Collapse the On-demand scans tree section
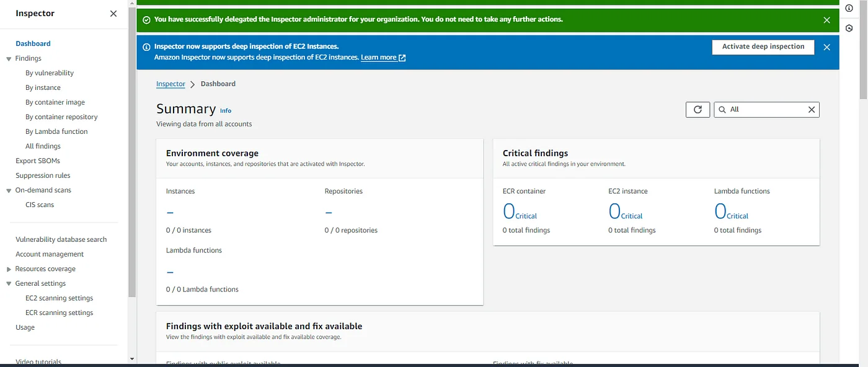 (9, 191)
